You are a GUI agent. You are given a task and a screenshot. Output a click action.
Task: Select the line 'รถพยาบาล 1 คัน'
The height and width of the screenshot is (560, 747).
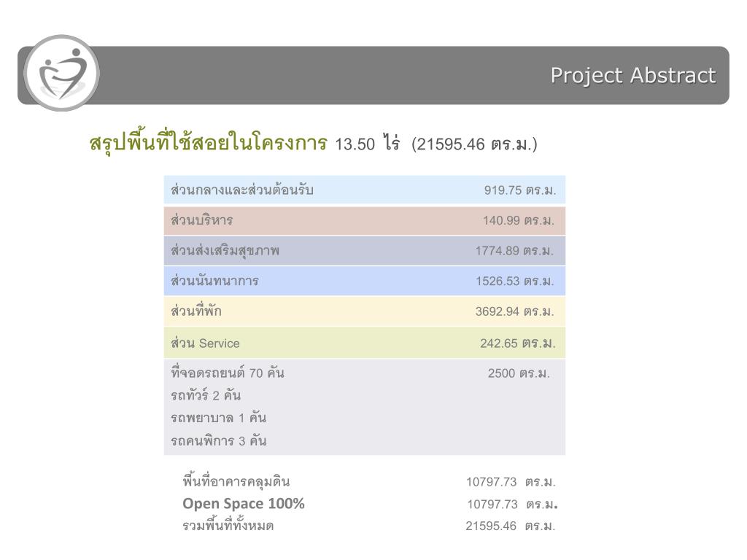[219, 418]
